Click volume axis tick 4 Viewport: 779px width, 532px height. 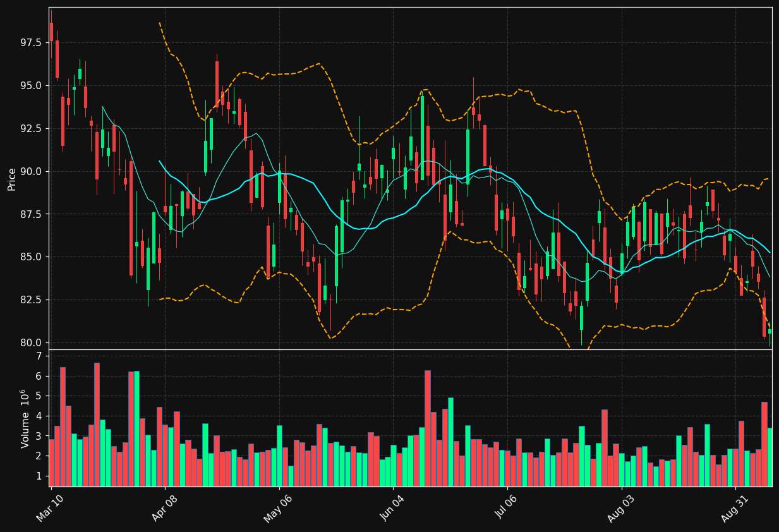(x=39, y=416)
